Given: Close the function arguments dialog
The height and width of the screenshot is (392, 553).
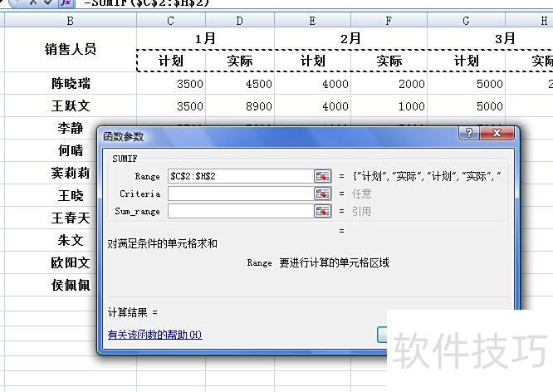Looking at the screenshot, I should click(x=497, y=133).
